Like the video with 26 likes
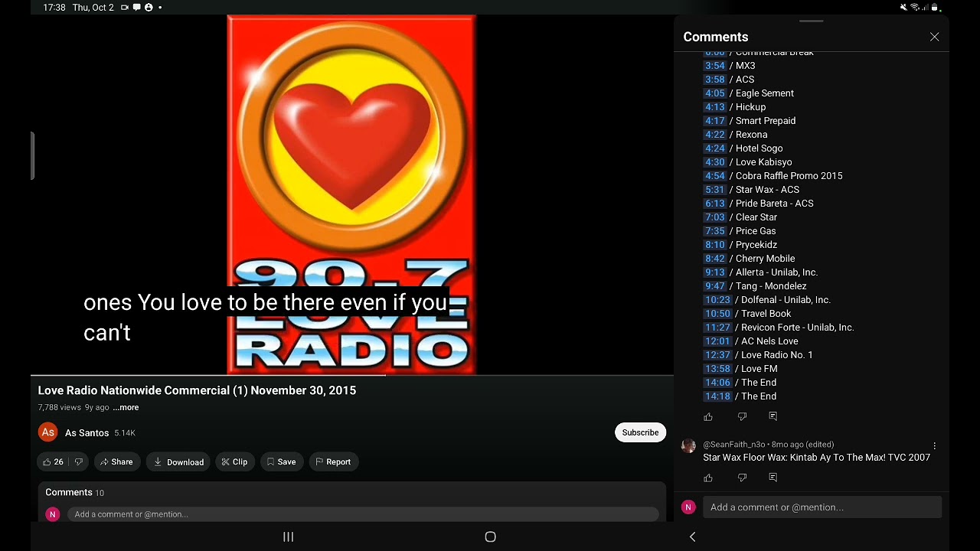This screenshot has width=980, height=551. point(53,461)
